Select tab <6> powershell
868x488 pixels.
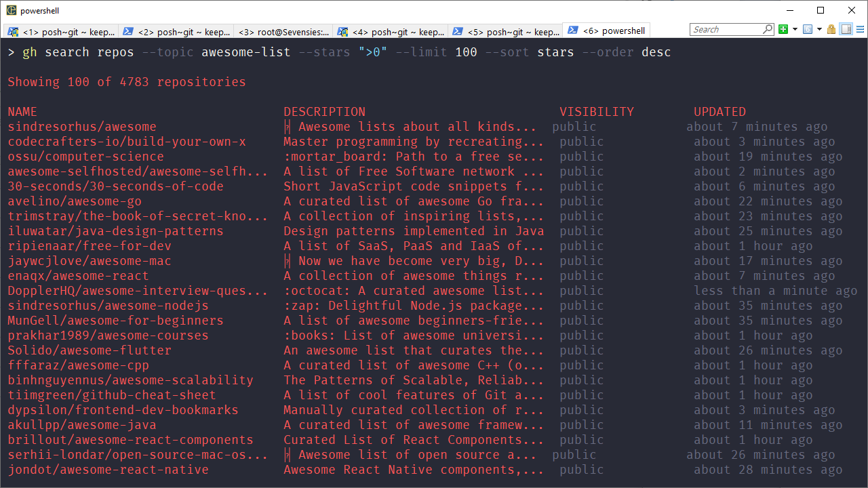(x=606, y=30)
